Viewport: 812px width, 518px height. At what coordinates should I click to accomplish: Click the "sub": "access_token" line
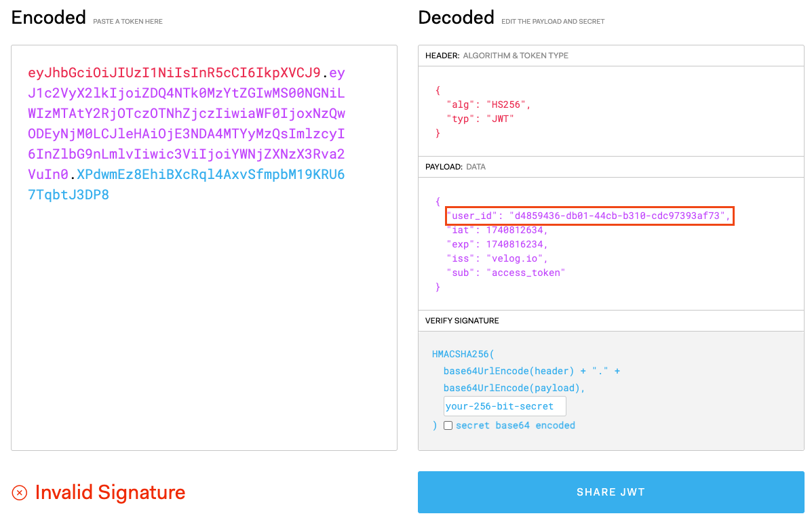tap(505, 273)
